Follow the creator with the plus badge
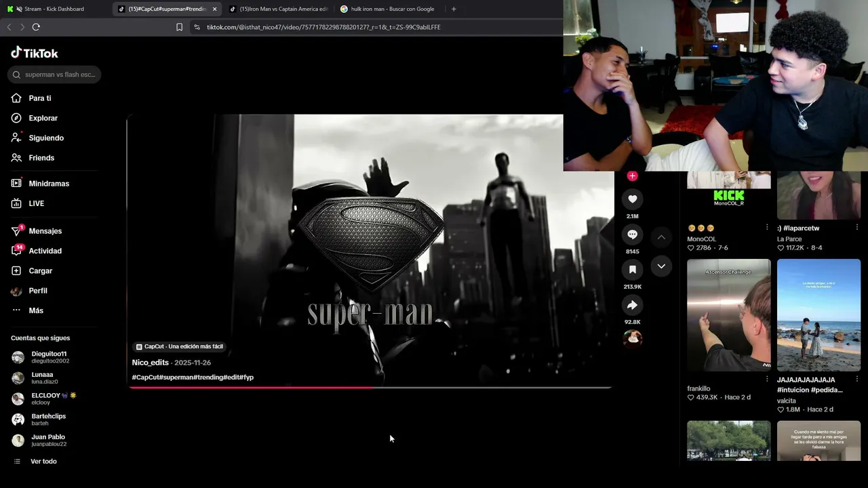868x488 pixels. pyautogui.click(x=632, y=176)
